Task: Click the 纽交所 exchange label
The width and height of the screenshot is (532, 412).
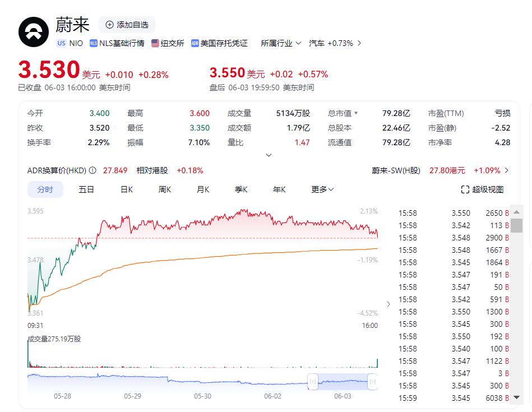Action: [x=172, y=43]
